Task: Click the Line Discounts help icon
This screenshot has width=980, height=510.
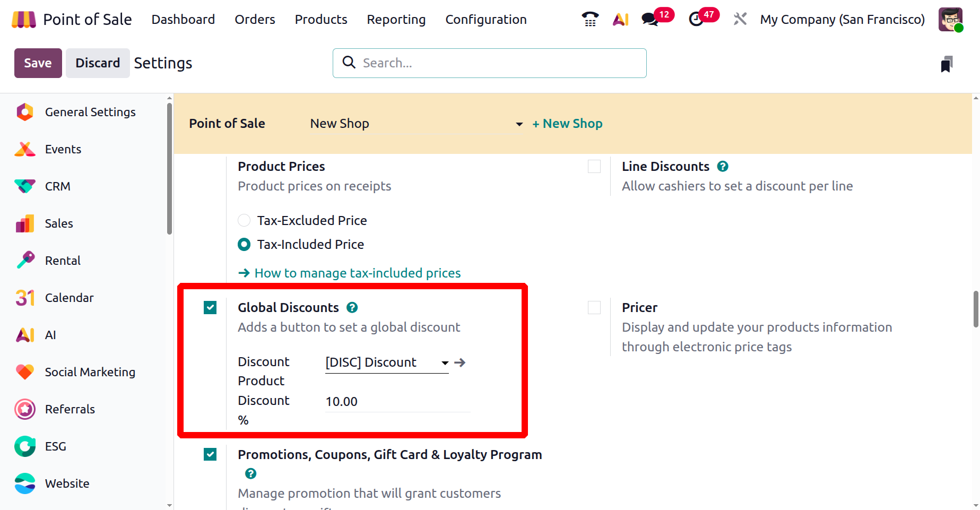Action: [x=722, y=166]
